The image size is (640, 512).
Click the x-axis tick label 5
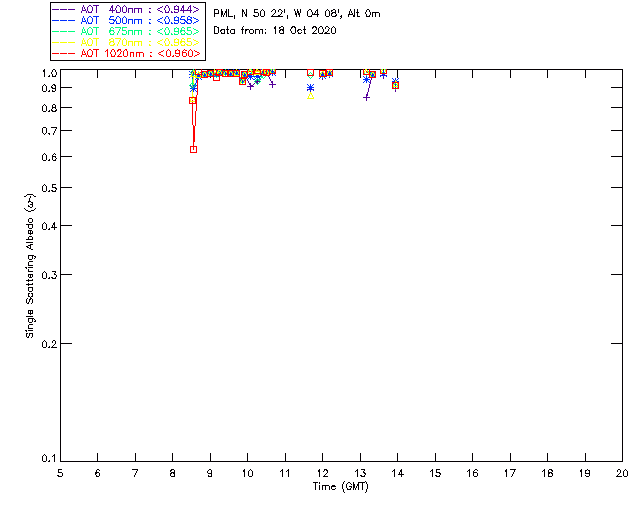pos(60,473)
